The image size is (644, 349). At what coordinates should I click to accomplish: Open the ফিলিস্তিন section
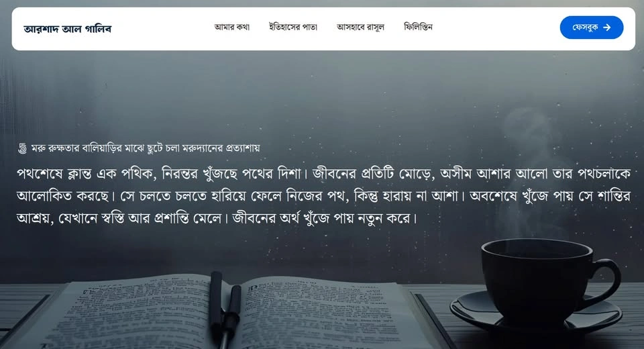(418, 27)
